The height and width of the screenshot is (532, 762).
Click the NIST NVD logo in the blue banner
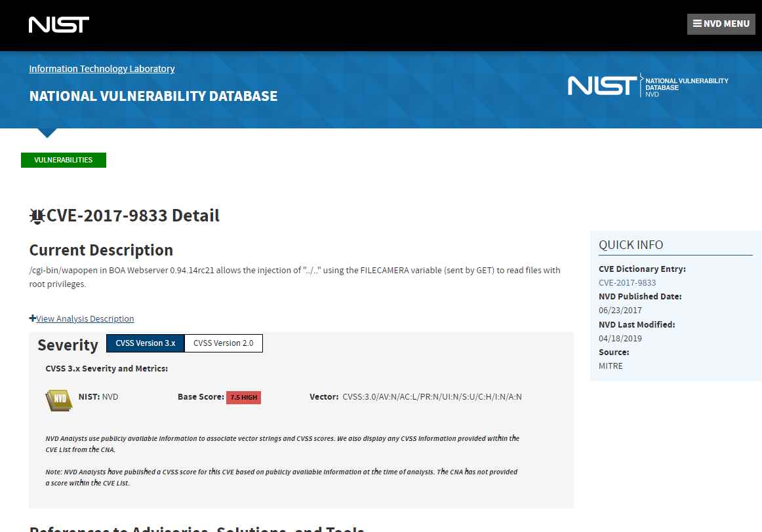pos(647,86)
